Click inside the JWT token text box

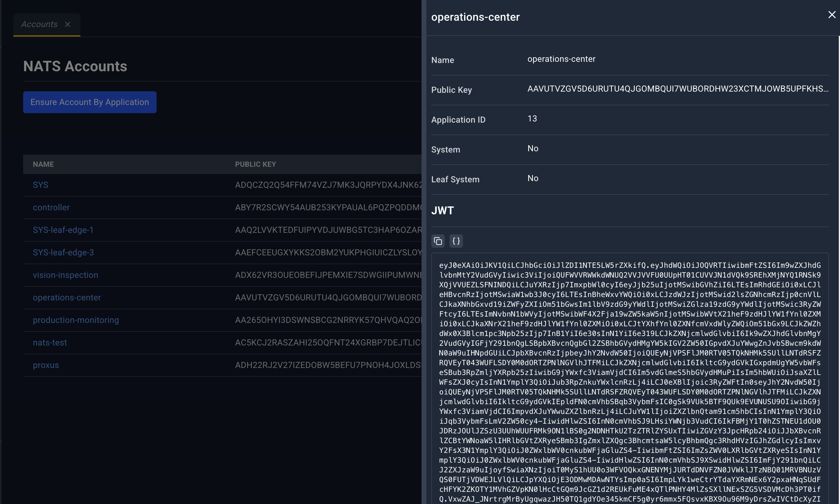pos(630,379)
